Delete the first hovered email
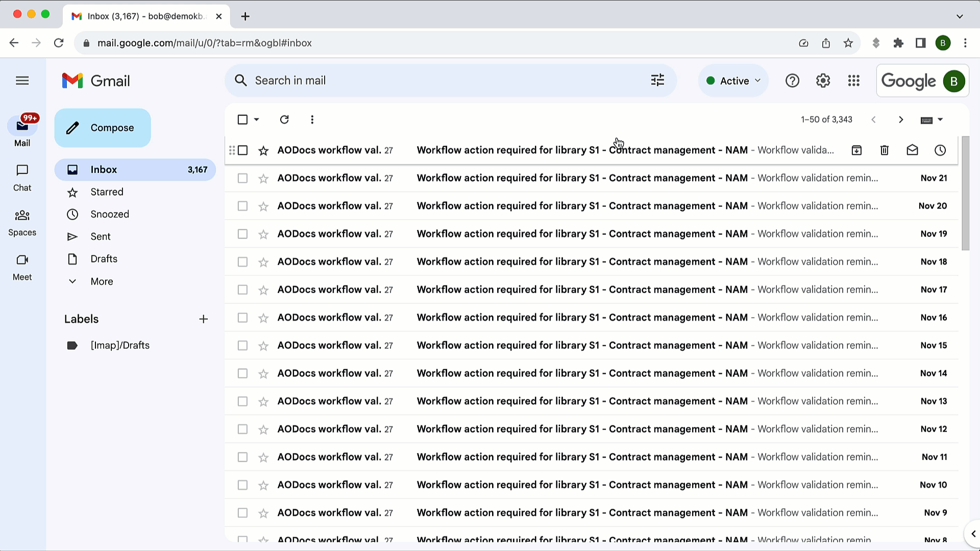 pyautogui.click(x=885, y=150)
